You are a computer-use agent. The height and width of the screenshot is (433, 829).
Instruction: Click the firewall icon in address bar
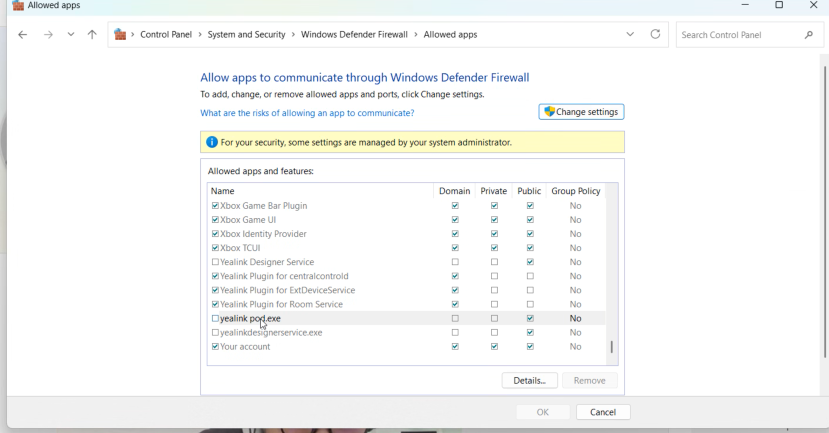coord(121,34)
